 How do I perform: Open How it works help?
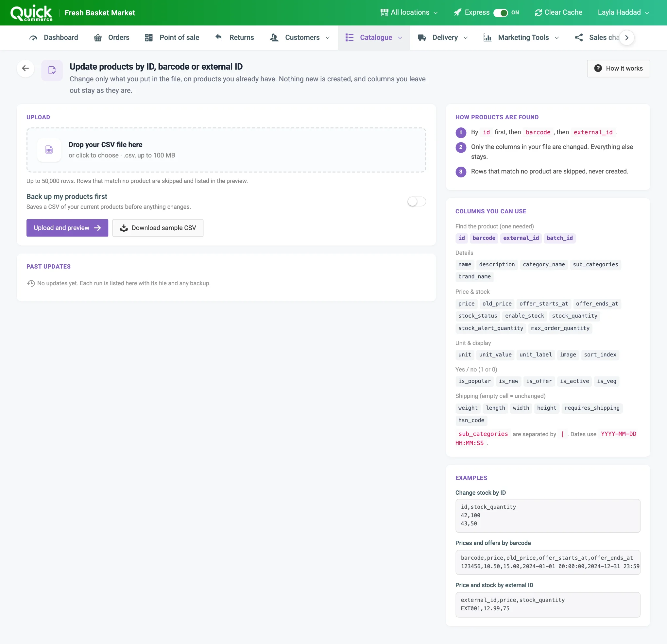click(618, 68)
